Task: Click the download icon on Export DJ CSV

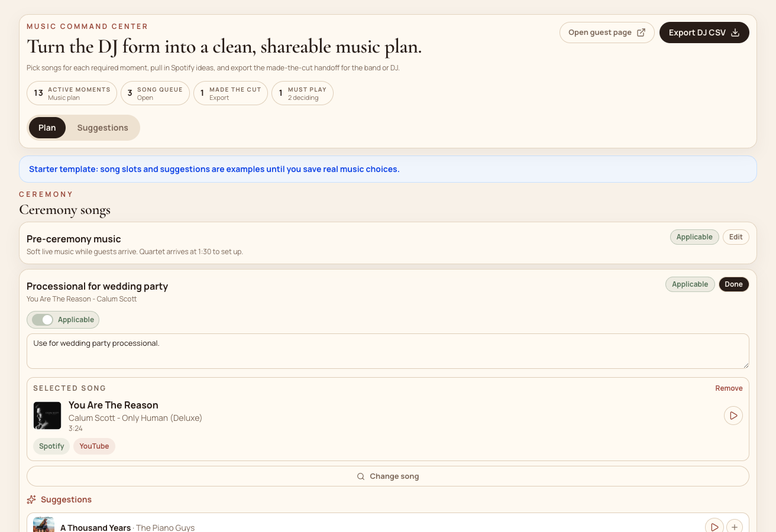Action: pyautogui.click(x=735, y=33)
